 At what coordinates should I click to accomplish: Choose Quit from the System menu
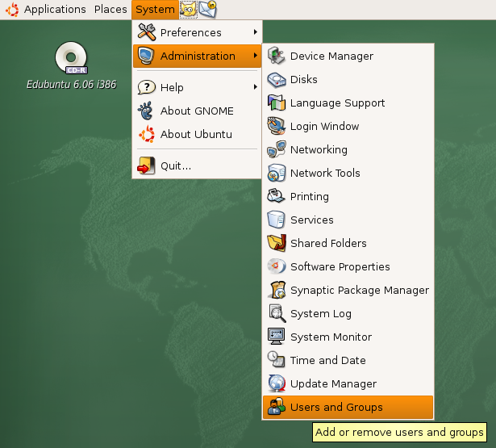click(x=175, y=166)
